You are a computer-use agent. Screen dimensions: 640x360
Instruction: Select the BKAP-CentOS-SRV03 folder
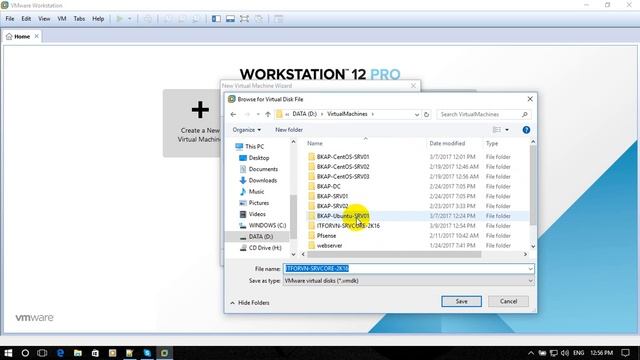point(343,176)
